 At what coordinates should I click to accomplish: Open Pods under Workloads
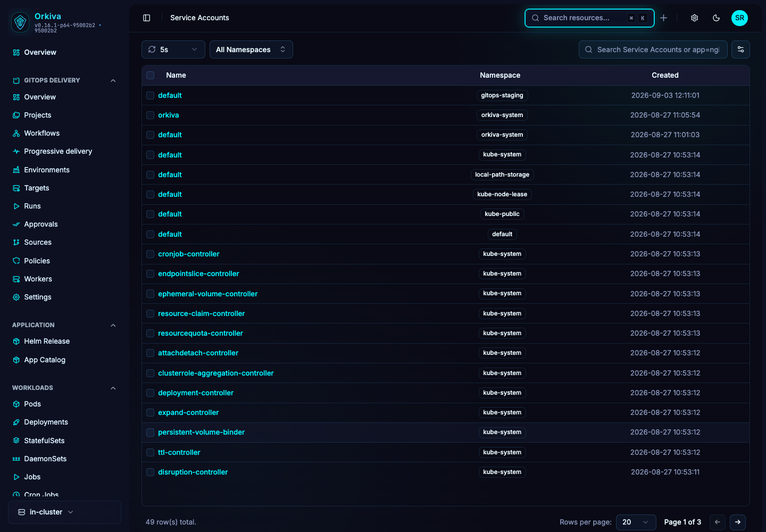[x=32, y=404]
